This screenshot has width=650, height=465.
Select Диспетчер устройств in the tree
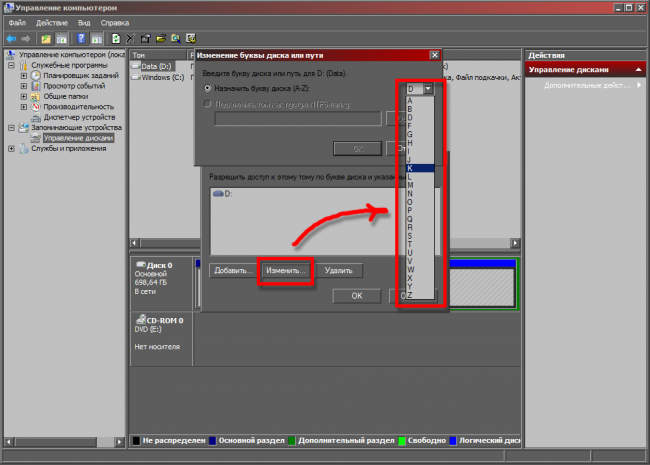click(x=78, y=117)
